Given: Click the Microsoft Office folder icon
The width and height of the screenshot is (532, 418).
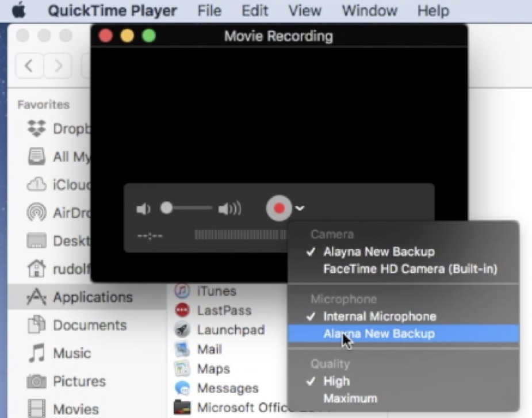Looking at the screenshot, I should tap(182, 407).
